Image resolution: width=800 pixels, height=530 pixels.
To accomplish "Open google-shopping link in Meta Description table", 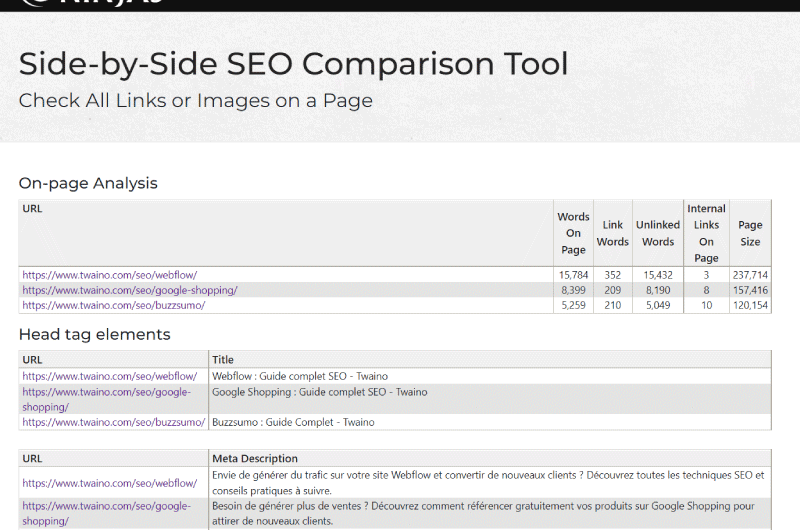I will tap(106, 514).
